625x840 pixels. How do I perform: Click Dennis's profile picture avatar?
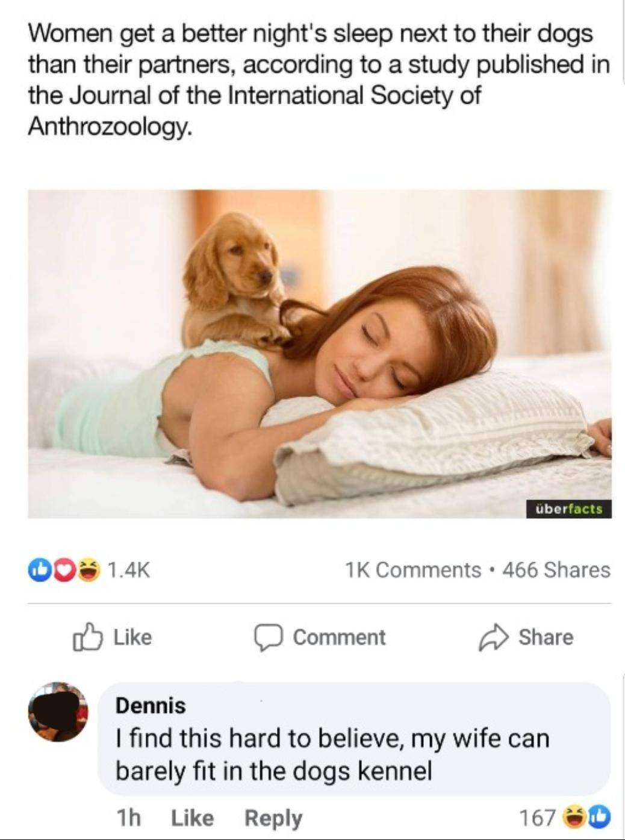(58, 712)
